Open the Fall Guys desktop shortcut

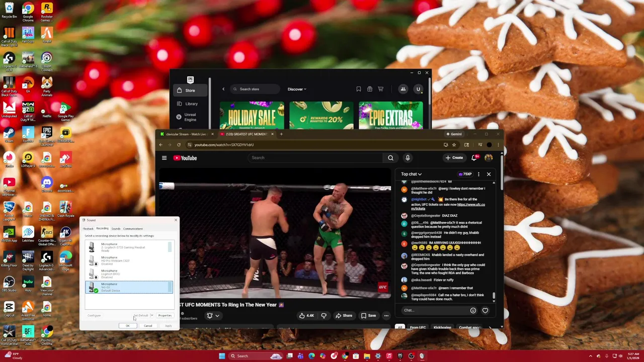tap(28, 36)
